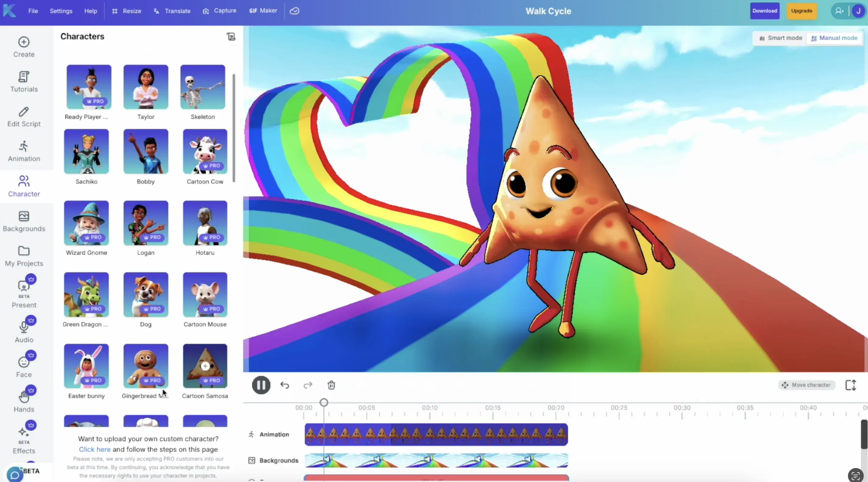Open the user profile avatar J
The width and height of the screenshot is (868, 482).
858,11
